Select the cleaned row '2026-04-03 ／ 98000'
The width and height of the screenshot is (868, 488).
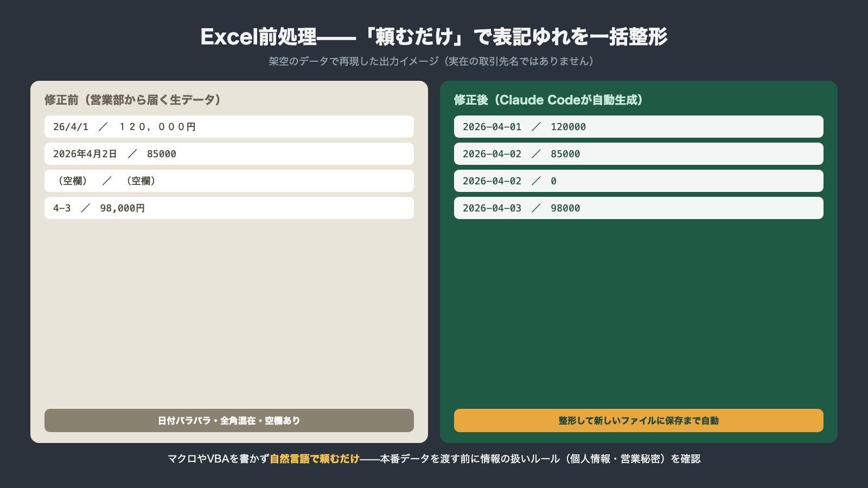[639, 208]
